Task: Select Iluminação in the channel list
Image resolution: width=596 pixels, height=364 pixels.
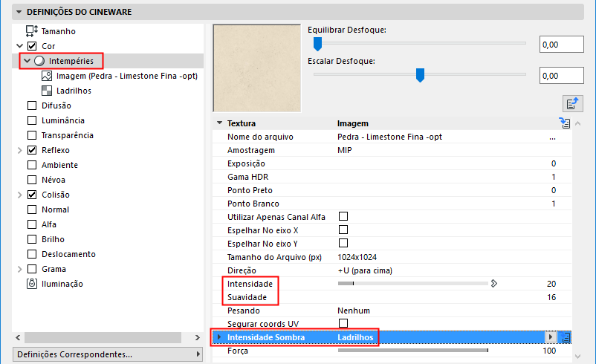Action: click(x=62, y=284)
